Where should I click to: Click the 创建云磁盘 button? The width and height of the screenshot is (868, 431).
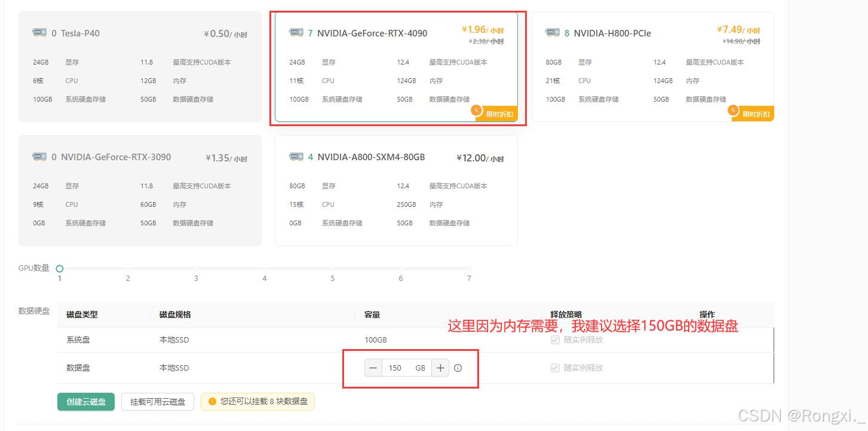point(86,402)
